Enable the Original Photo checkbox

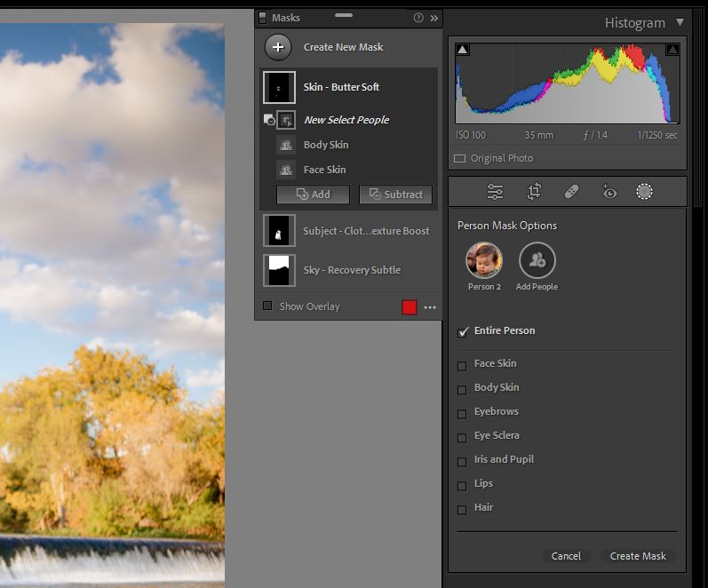click(x=459, y=158)
